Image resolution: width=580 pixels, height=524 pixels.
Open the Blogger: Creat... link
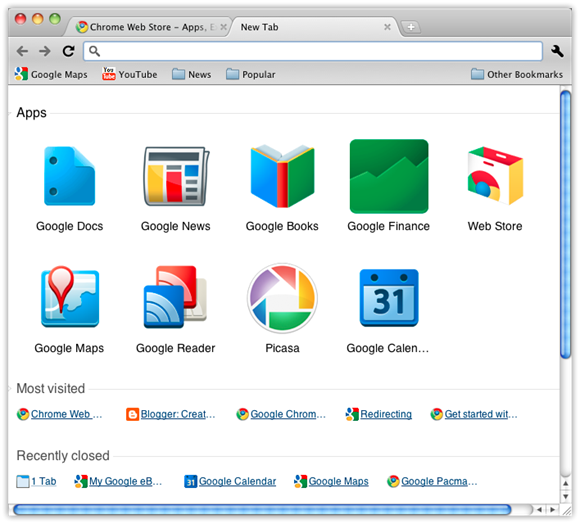pos(171,414)
